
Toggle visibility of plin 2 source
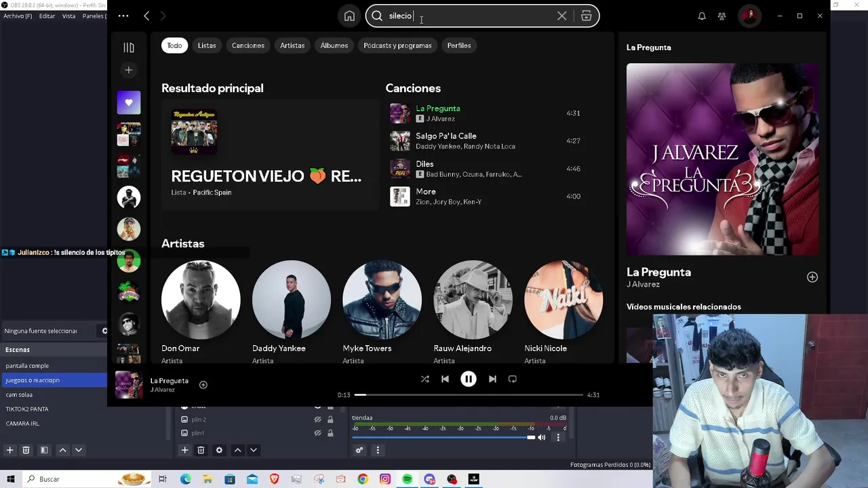click(x=317, y=420)
